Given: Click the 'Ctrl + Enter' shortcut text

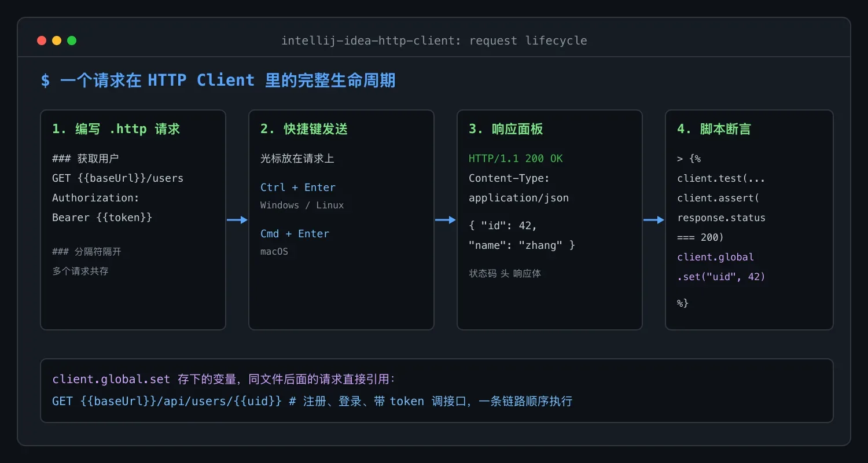Looking at the screenshot, I should point(298,188).
